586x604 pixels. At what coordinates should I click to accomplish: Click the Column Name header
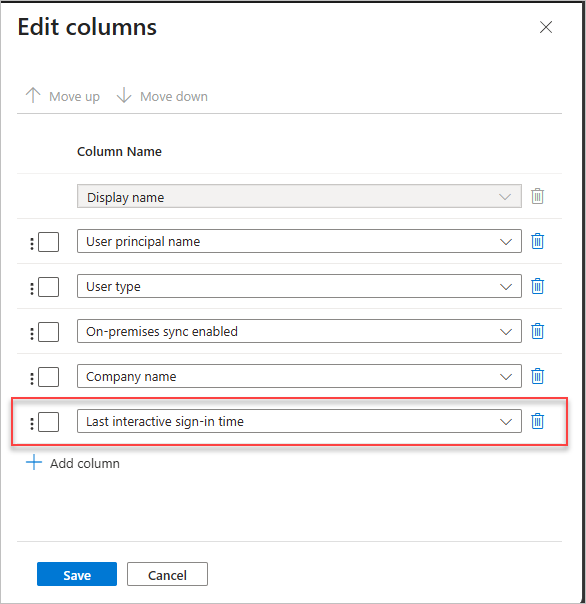tap(119, 151)
